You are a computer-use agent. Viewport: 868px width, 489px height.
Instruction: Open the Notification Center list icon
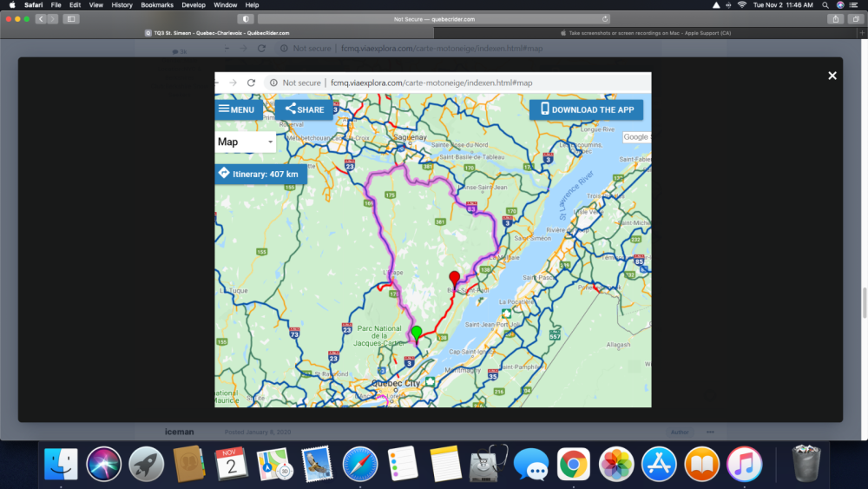[854, 5]
